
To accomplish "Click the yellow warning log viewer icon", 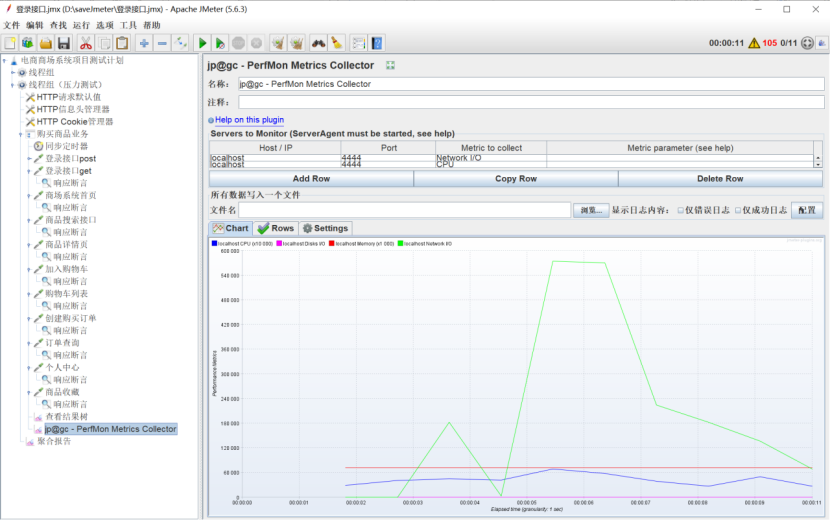I will [754, 43].
